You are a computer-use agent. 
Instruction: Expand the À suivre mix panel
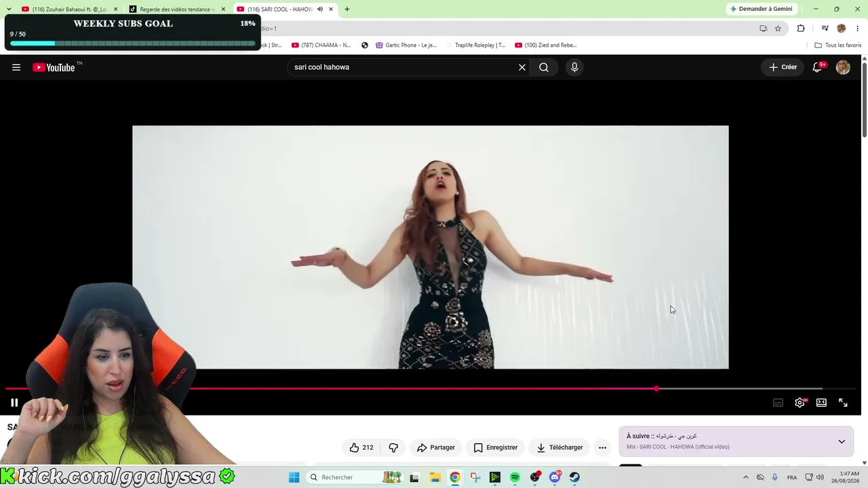click(842, 441)
